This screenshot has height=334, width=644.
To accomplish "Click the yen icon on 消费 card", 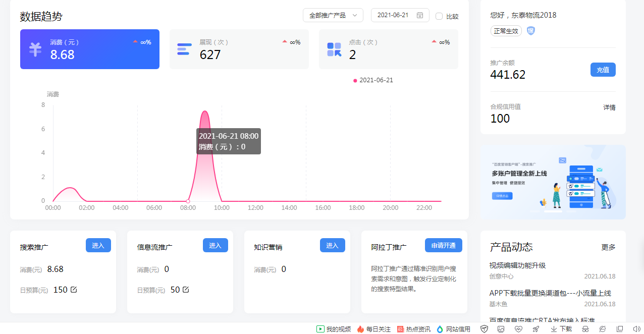I will tap(35, 49).
